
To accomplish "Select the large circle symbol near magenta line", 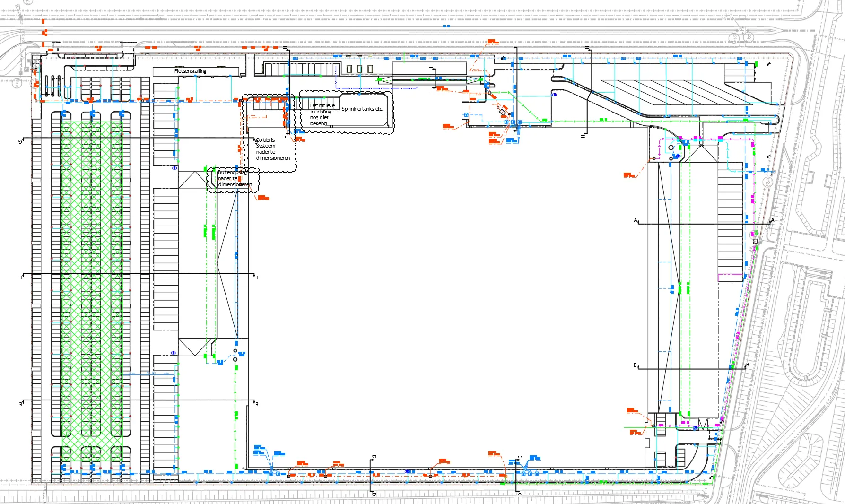I will 671,148.
